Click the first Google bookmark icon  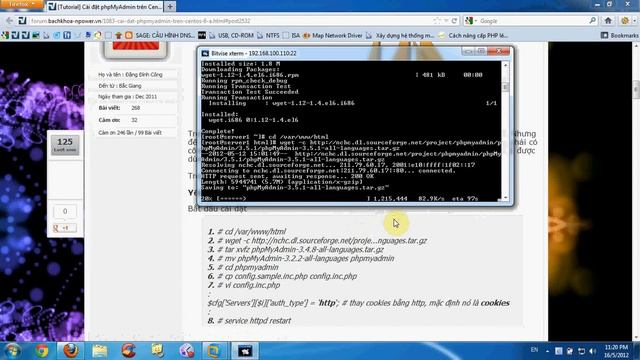point(5,36)
